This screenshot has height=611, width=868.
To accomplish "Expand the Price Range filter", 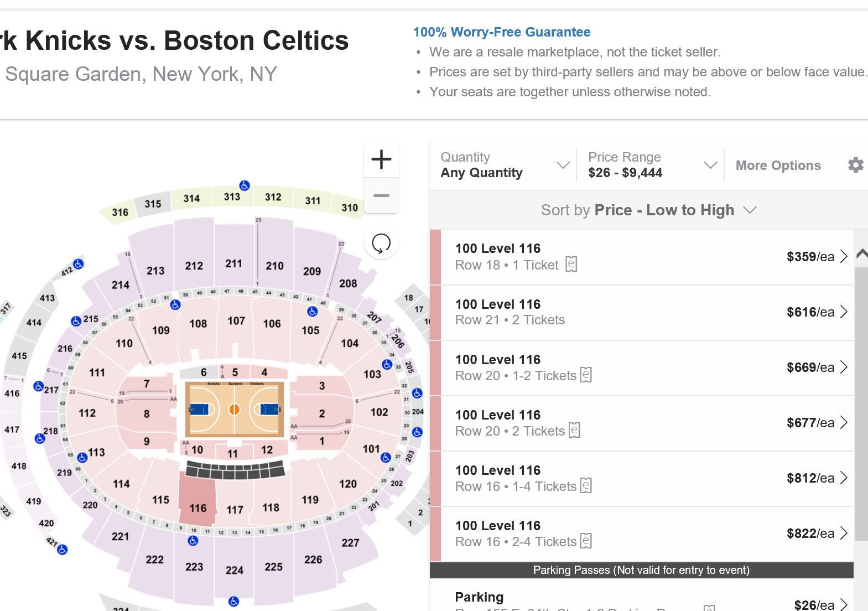I will pos(652,165).
